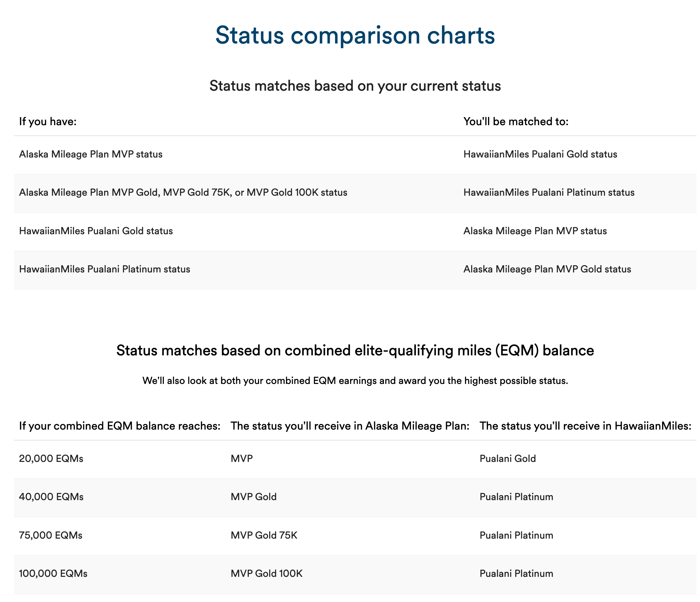Click the 'If you have:' column header
Image resolution: width=700 pixels, height=602 pixels.
point(48,121)
